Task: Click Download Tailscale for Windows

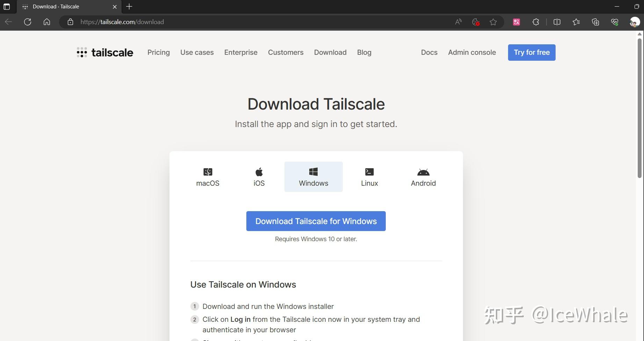Action: coord(316,221)
